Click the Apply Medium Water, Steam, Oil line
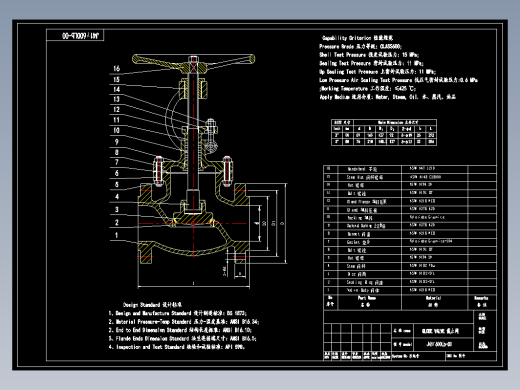 click(x=387, y=97)
